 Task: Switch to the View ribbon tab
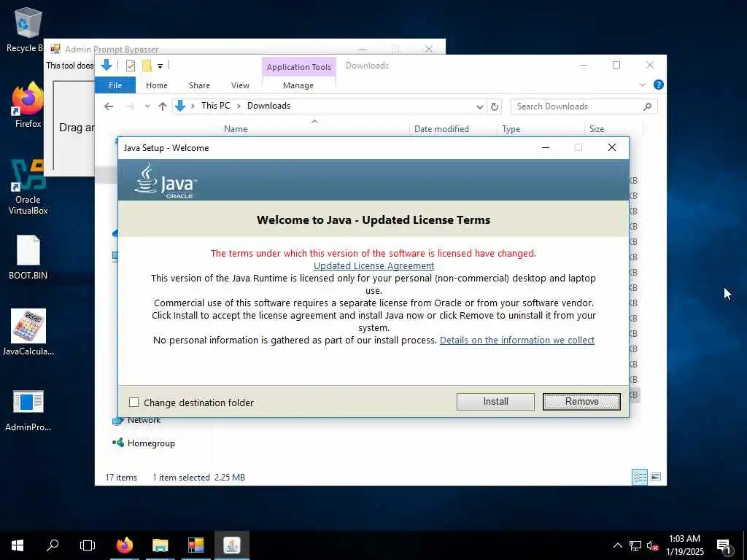point(240,85)
